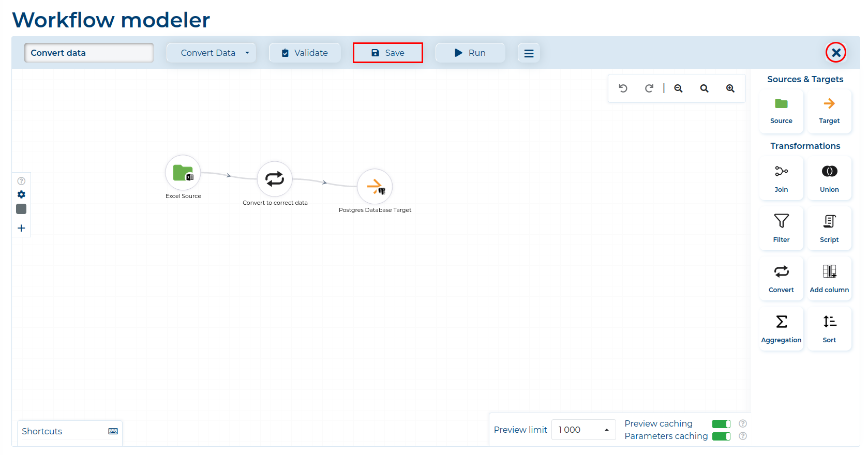Click the Transformations heading

805,146
